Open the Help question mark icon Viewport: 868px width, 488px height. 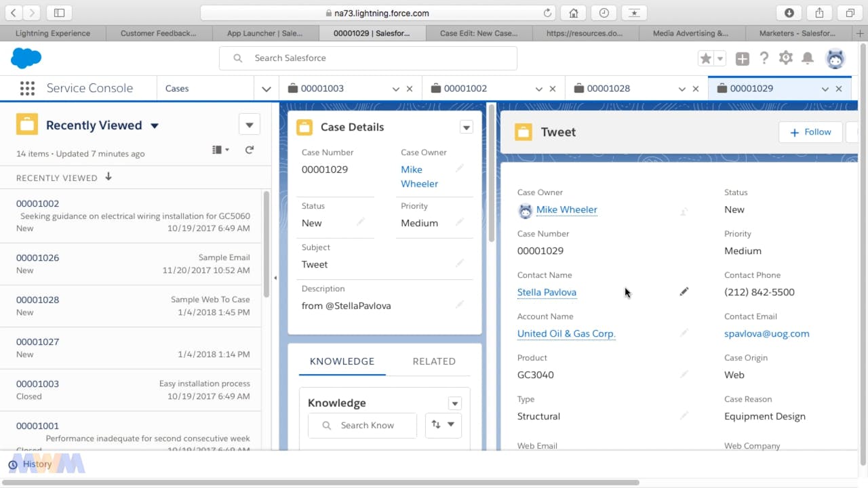pos(764,58)
